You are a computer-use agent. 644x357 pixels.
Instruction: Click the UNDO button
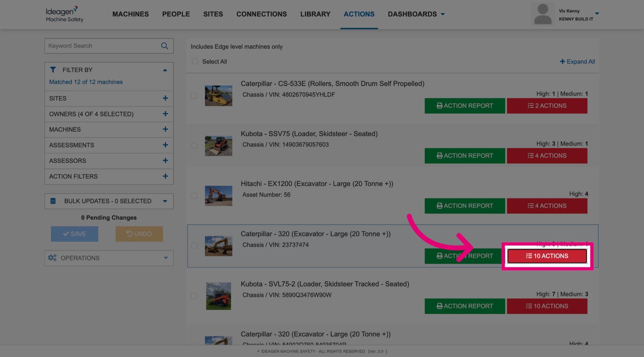(139, 234)
